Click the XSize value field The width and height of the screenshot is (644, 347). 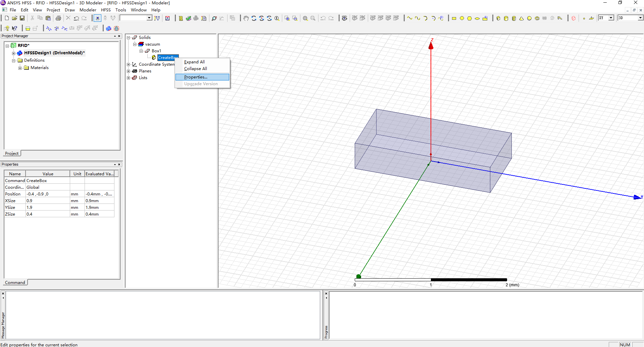(48, 201)
